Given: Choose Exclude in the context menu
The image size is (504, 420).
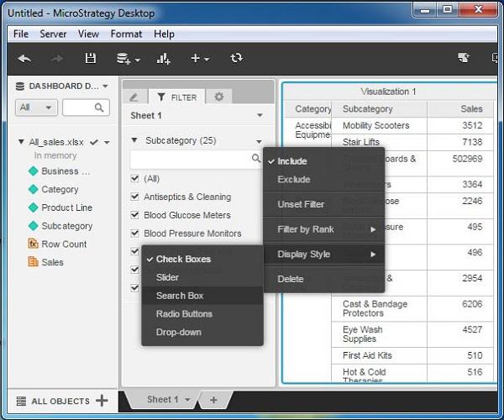Looking at the screenshot, I should tap(294, 179).
